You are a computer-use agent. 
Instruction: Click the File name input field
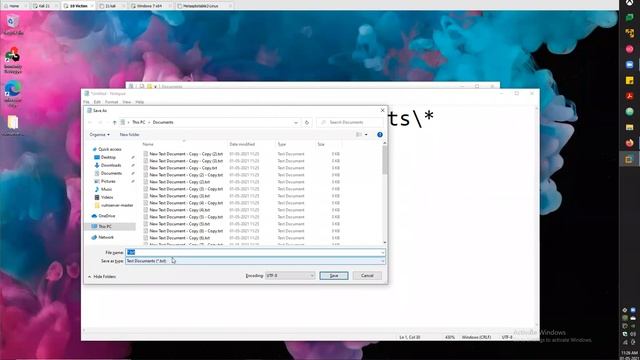coord(253,253)
